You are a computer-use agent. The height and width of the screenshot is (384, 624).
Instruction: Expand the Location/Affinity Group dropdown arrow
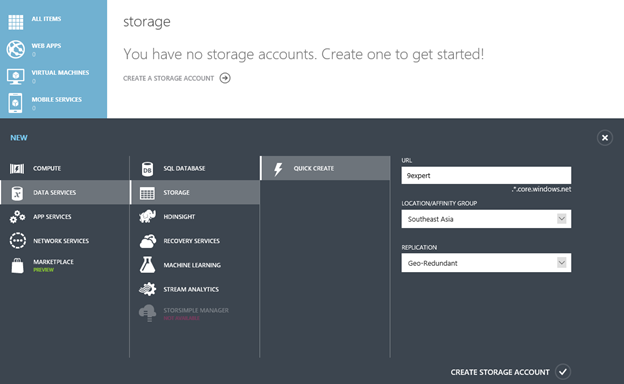562,218
